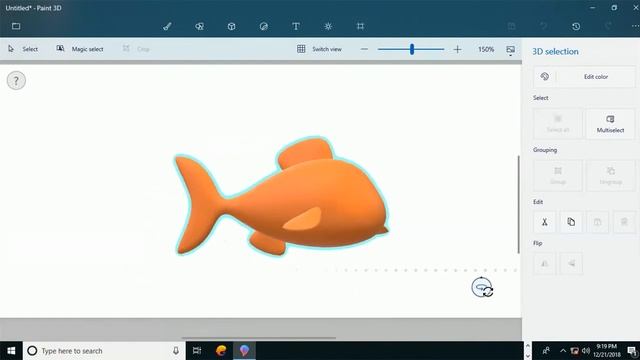Screen dimensions: 640x360
Task: Click the taskbar microphone icon
Action: click(176, 351)
